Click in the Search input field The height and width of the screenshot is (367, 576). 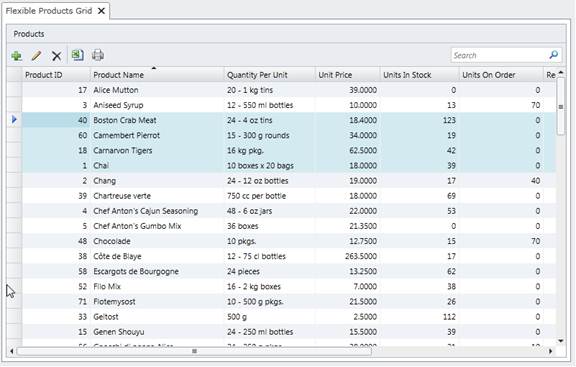[x=500, y=55]
